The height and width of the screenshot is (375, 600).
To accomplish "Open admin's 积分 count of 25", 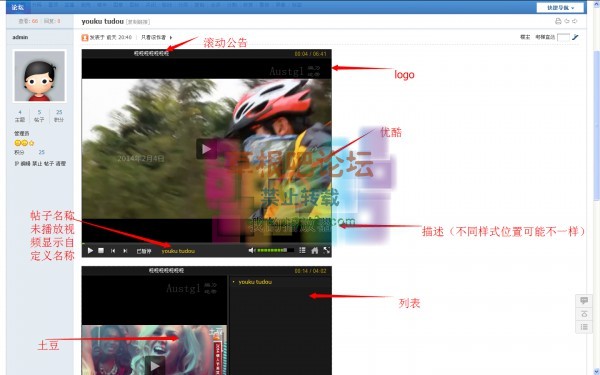I will (59, 112).
